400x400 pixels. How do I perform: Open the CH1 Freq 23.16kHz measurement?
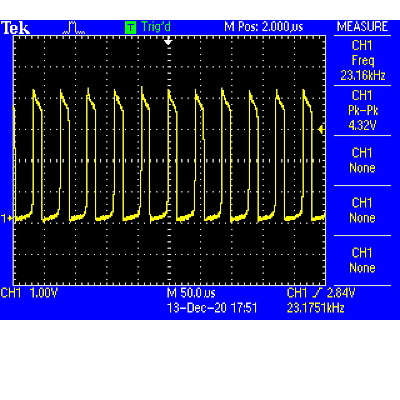click(362, 60)
